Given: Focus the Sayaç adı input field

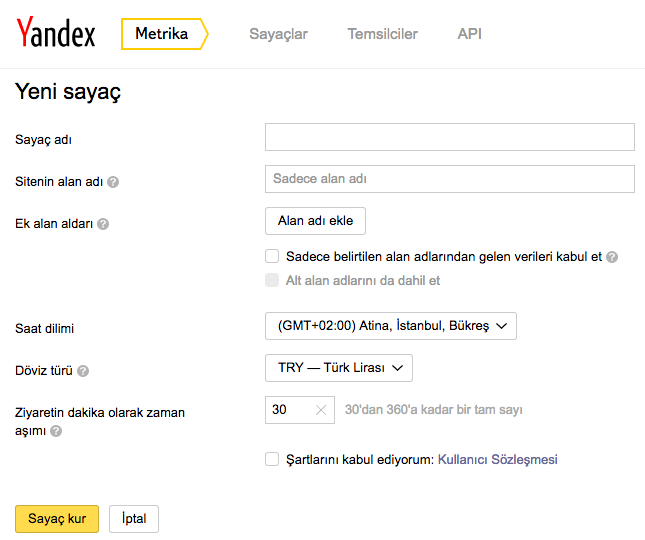Looking at the screenshot, I should pyautogui.click(x=450, y=137).
